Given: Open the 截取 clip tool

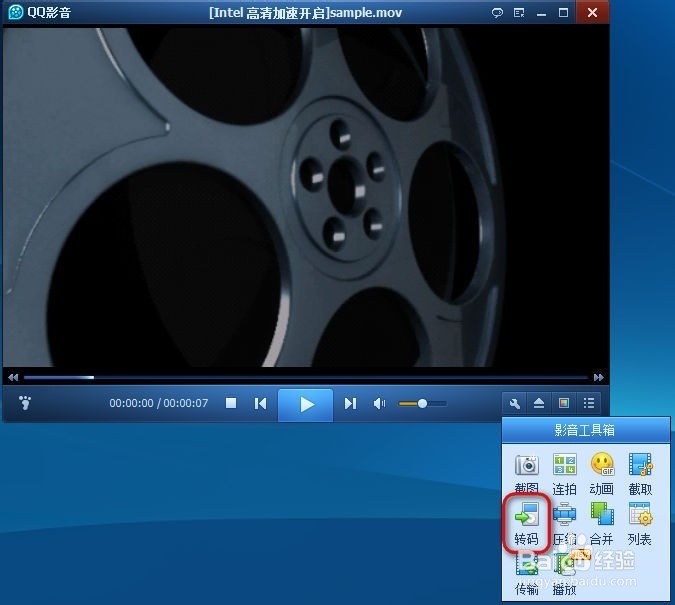Looking at the screenshot, I should [x=640, y=474].
